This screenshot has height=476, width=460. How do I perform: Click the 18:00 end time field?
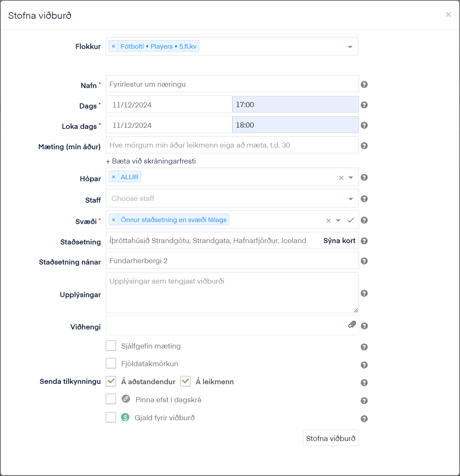(296, 125)
